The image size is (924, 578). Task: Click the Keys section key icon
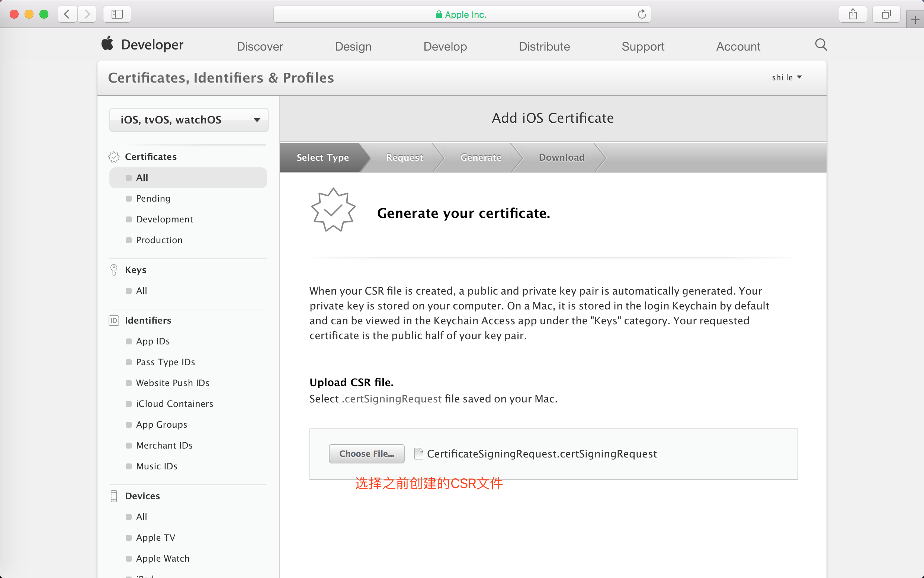(114, 270)
